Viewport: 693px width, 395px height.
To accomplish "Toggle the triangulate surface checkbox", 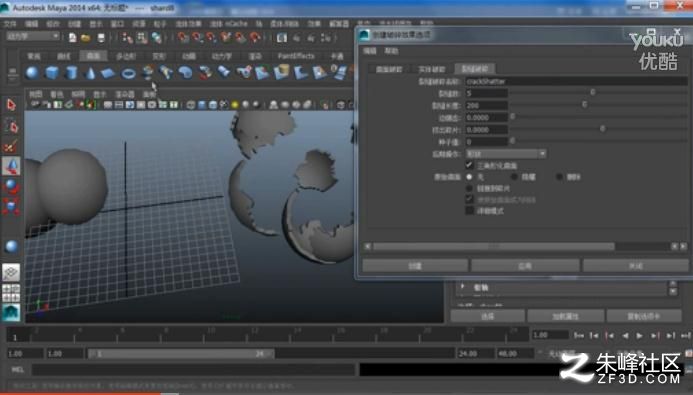I will point(469,165).
